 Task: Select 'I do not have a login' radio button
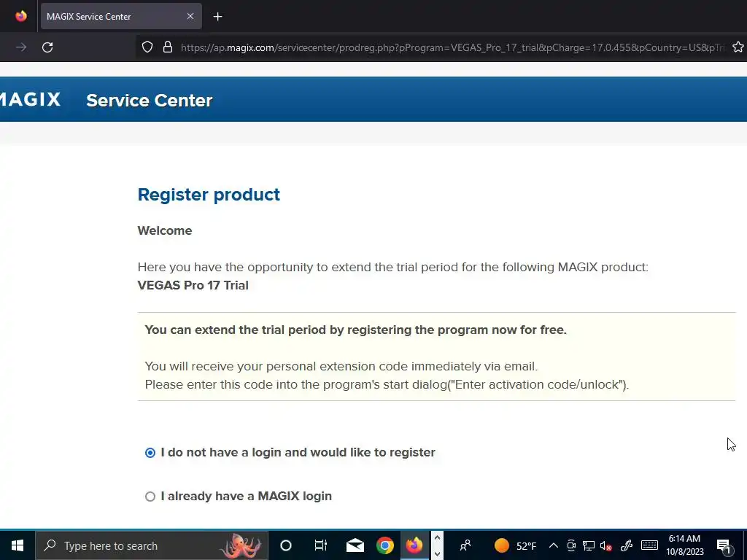point(150,452)
